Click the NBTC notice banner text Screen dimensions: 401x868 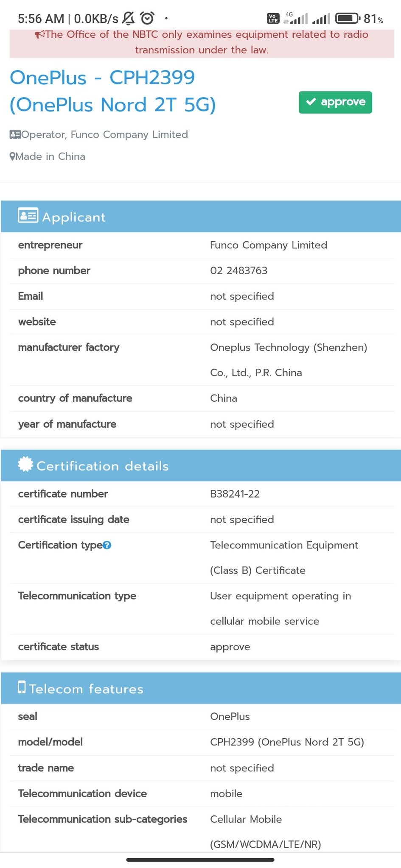tap(202, 42)
